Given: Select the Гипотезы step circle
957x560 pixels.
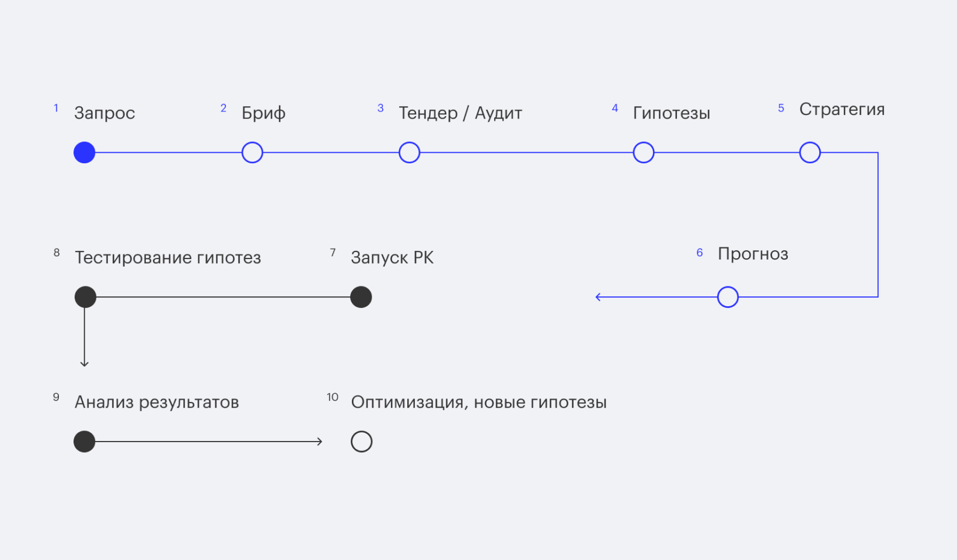Looking at the screenshot, I should pyautogui.click(x=643, y=153).
